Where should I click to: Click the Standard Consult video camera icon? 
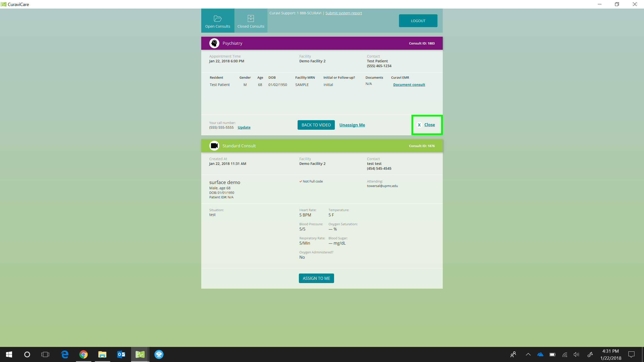click(x=214, y=146)
